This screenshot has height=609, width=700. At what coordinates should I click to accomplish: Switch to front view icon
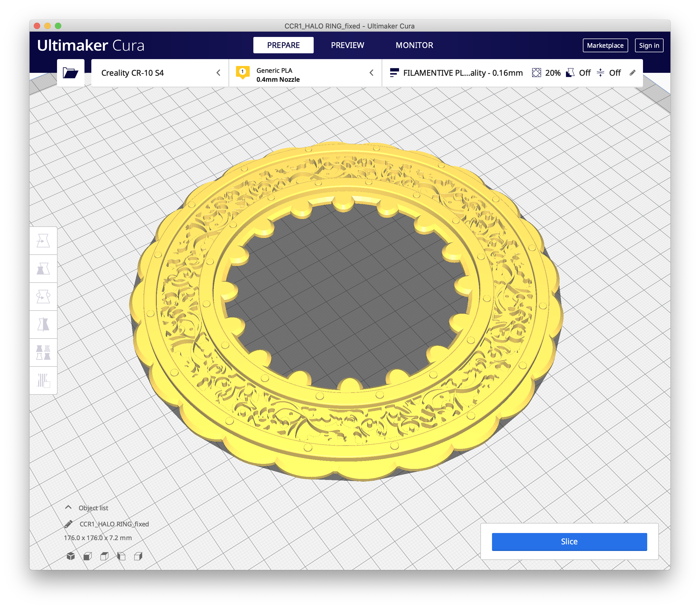tap(88, 556)
